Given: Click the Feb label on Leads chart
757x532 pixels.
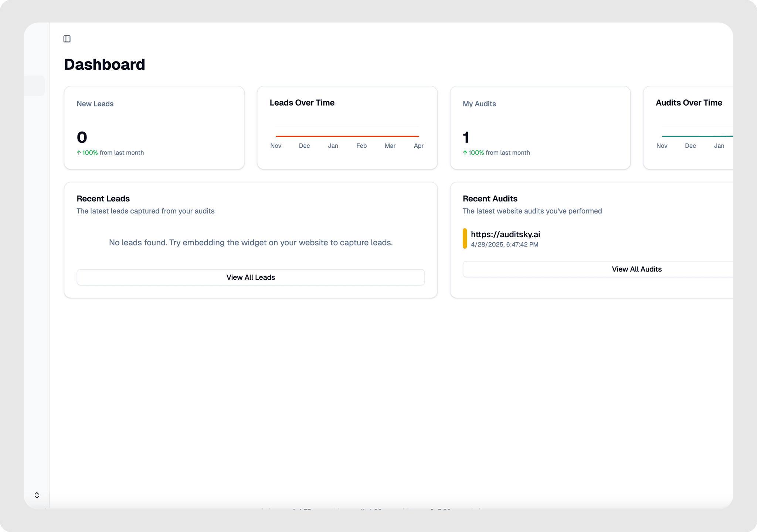Looking at the screenshot, I should [x=361, y=146].
